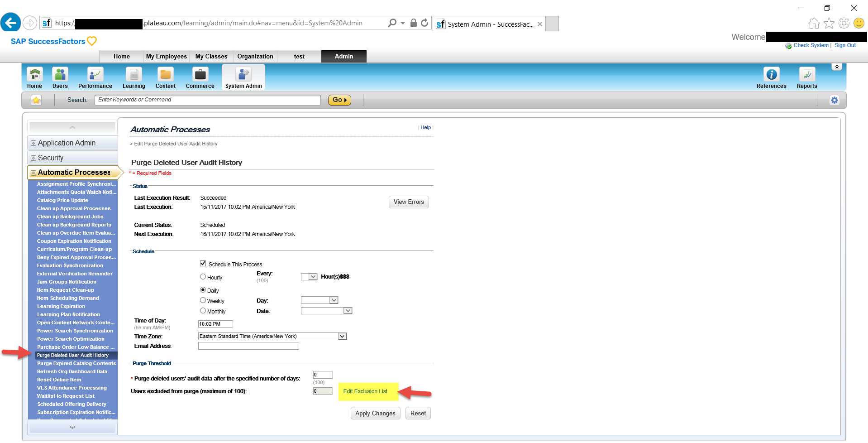Open the Every Hour(s) dropdown

309,277
